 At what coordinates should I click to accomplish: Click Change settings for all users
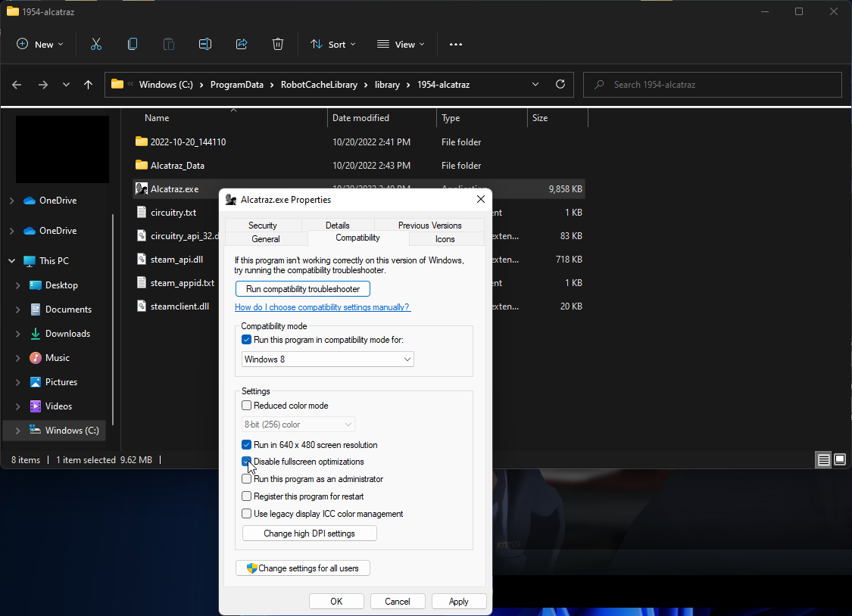(303, 568)
